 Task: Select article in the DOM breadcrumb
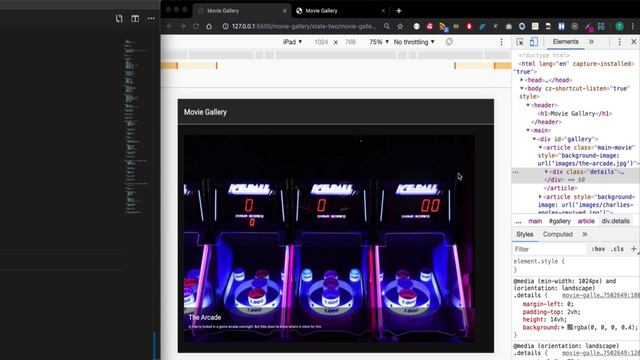click(x=586, y=221)
